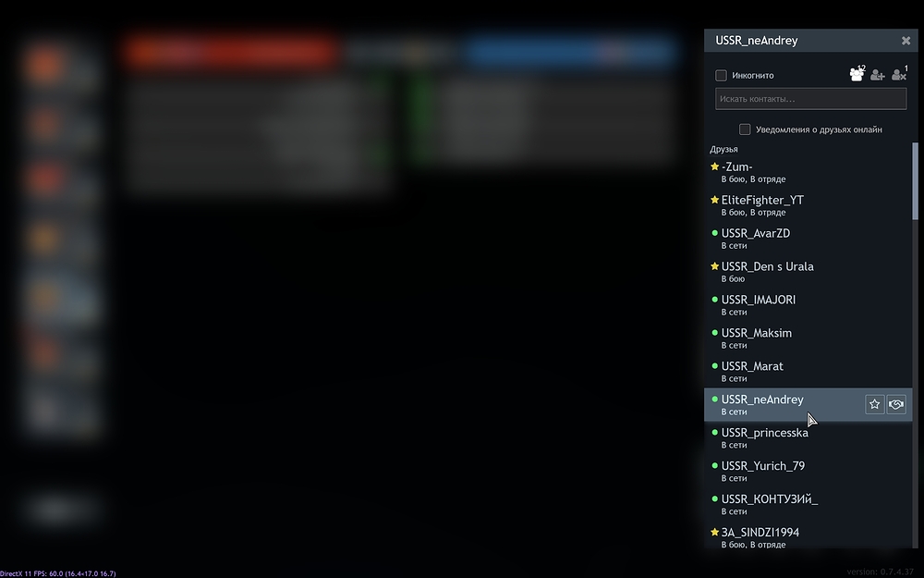924x578 pixels.
Task: Click the yellow star beside 3A_SINDZI1994
Action: pyautogui.click(x=714, y=533)
